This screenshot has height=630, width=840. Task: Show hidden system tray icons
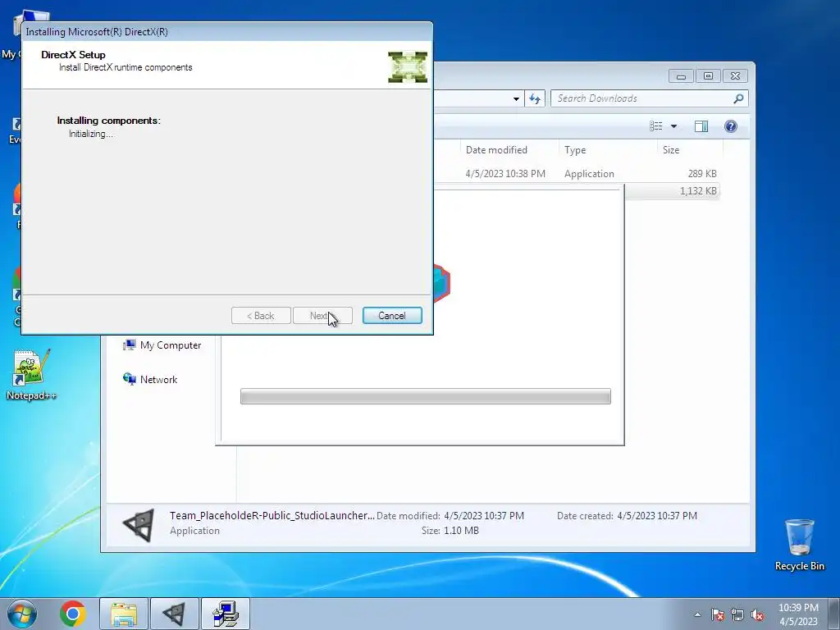(x=697, y=614)
